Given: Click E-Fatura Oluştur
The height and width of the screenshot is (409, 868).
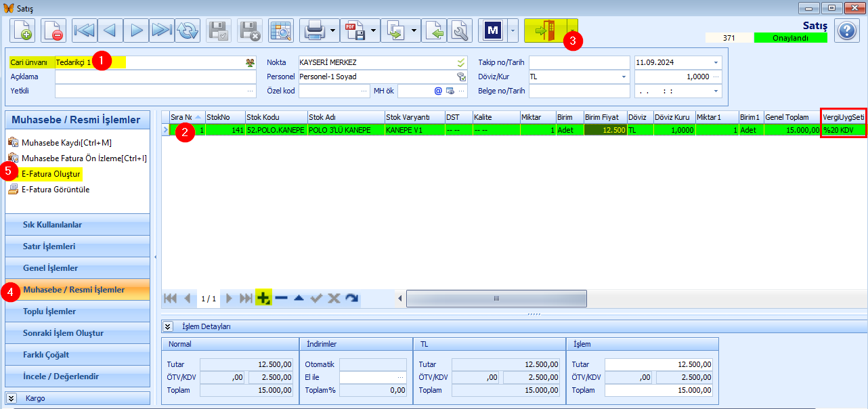Looking at the screenshot, I should (x=51, y=174).
